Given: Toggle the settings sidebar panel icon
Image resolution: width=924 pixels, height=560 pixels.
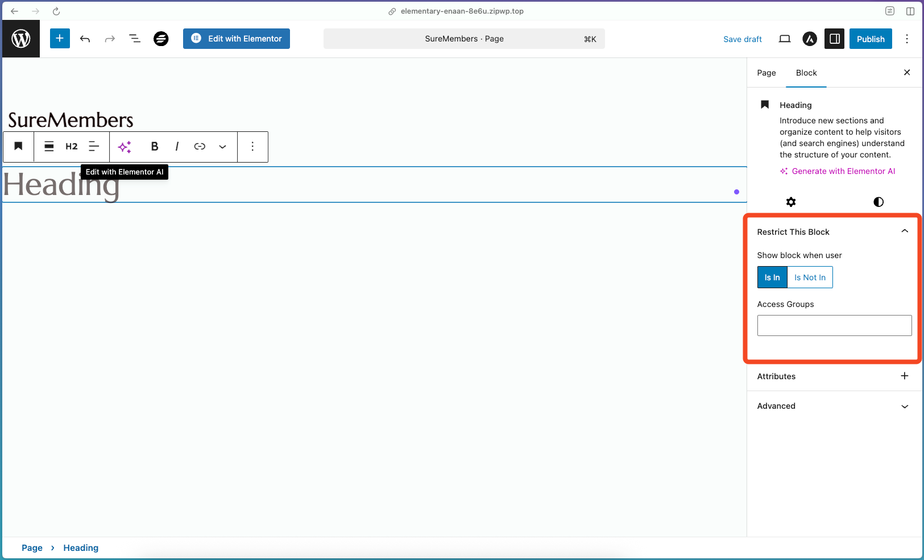Looking at the screenshot, I should (835, 39).
